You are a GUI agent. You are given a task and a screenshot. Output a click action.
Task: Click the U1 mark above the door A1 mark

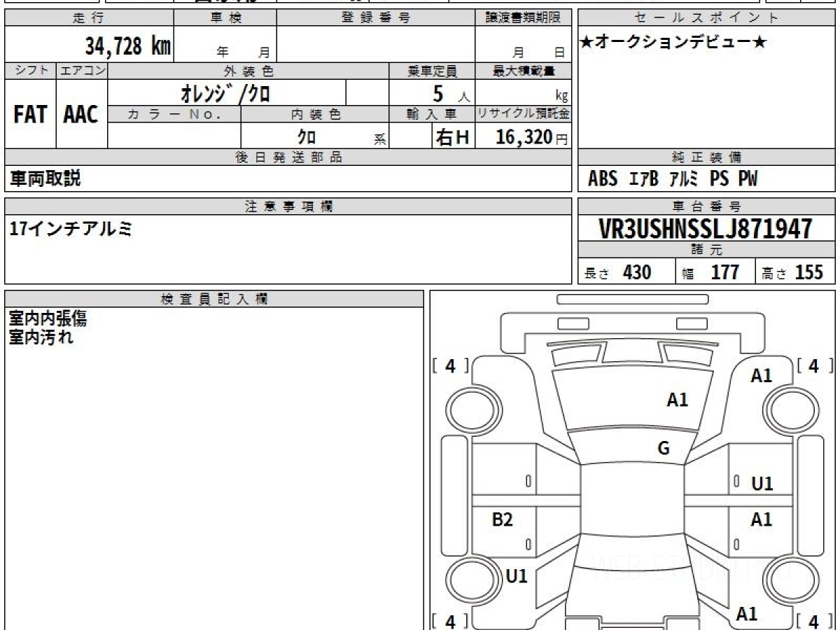(762, 484)
